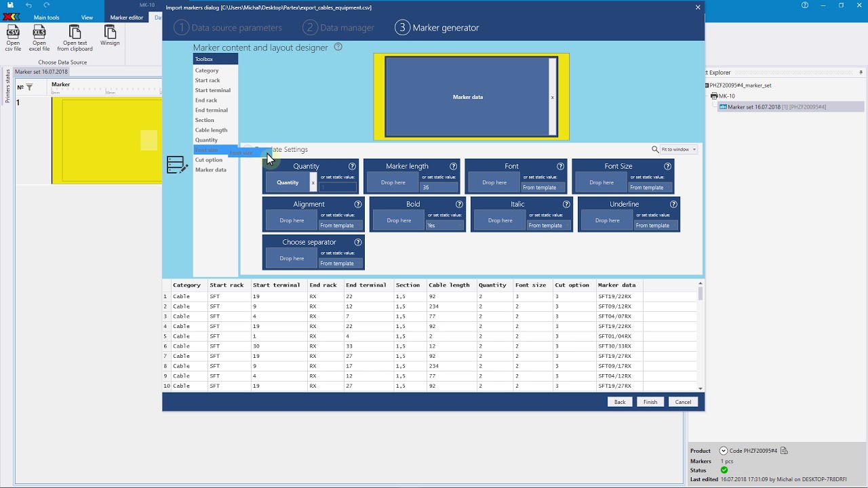868x488 pixels.
Task: Click the layout edit icon left of Toolbox
Action: click(x=177, y=165)
